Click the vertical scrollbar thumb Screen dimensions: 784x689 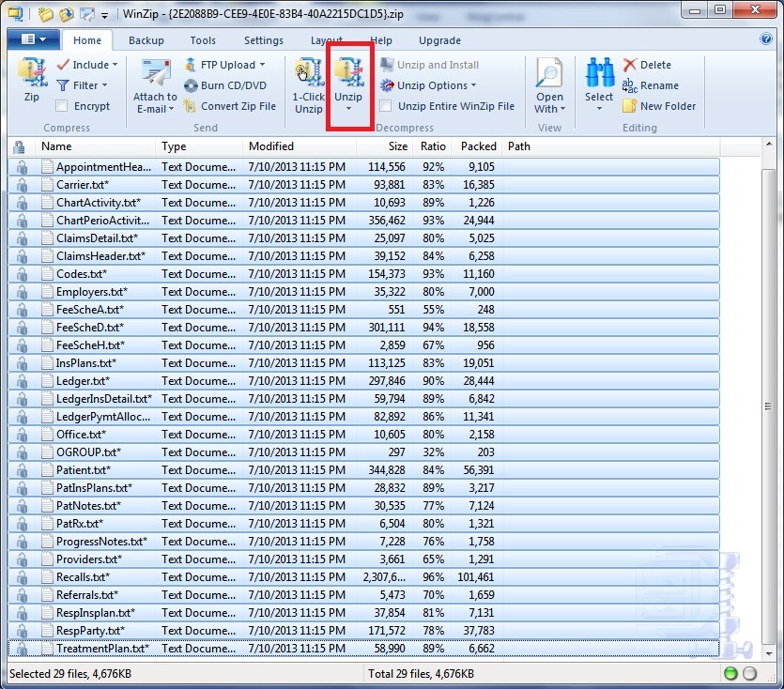768,406
